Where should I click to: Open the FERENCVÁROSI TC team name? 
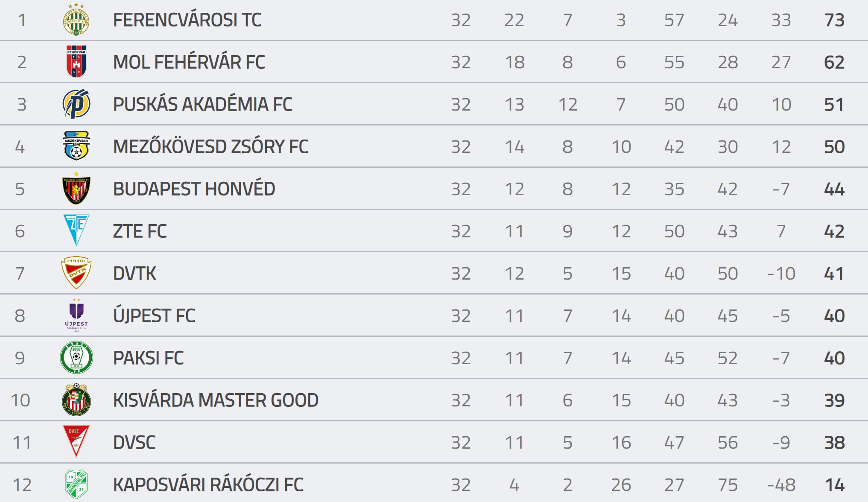[x=187, y=20]
